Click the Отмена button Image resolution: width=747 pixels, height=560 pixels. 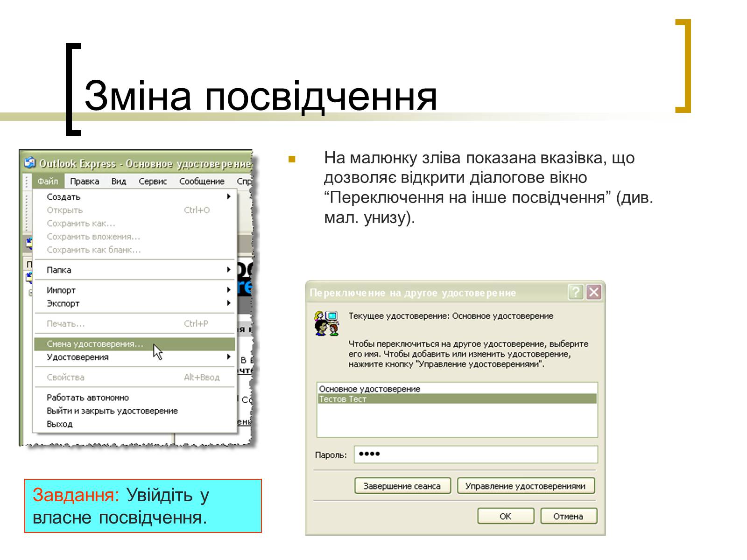click(x=568, y=516)
